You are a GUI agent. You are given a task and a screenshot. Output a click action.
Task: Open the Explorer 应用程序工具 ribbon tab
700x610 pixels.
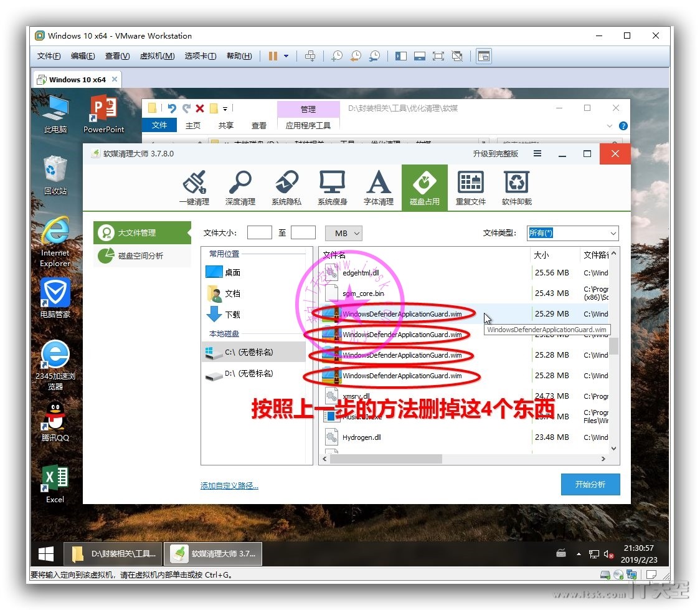coord(308,125)
